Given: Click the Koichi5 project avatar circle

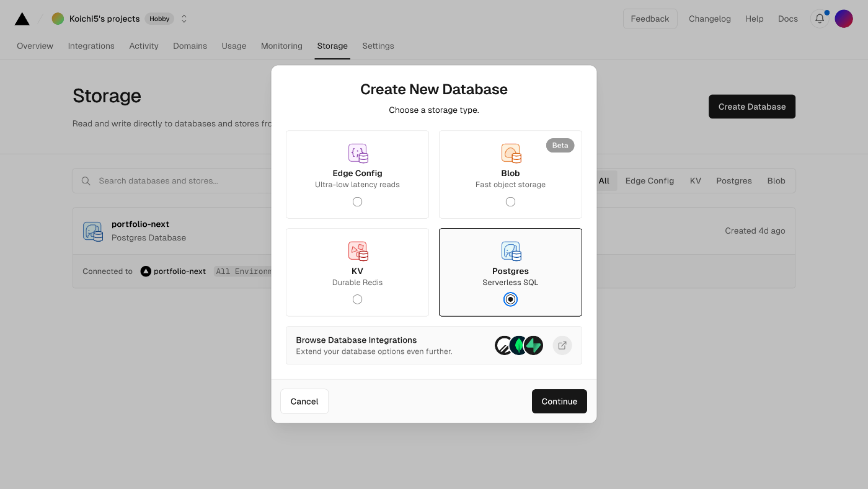Looking at the screenshot, I should click(x=58, y=19).
